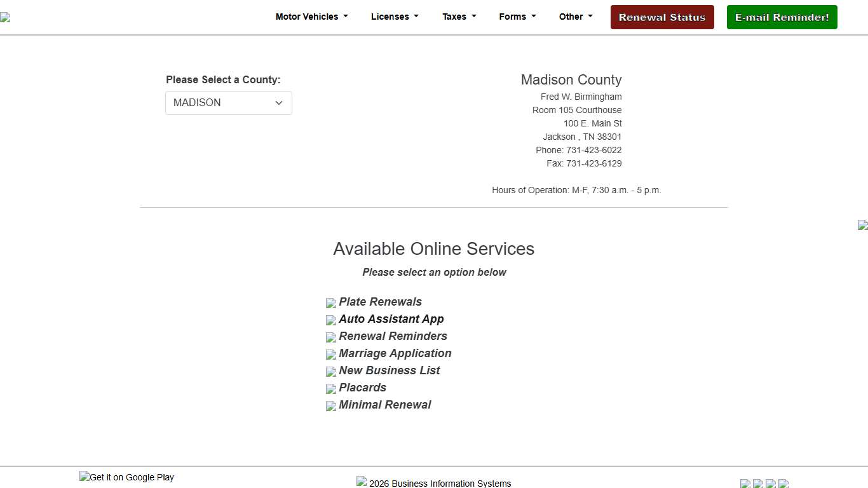Go to the New Business List link
The width and height of the screenshot is (868, 488).
point(389,370)
